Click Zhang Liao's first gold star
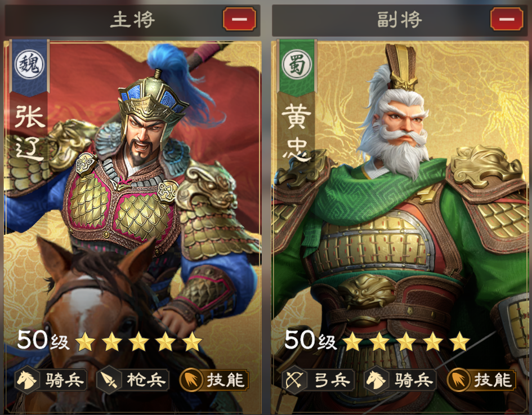Viewport: 532px width, 415px height. pyautogui.click(x=85, y=341)
